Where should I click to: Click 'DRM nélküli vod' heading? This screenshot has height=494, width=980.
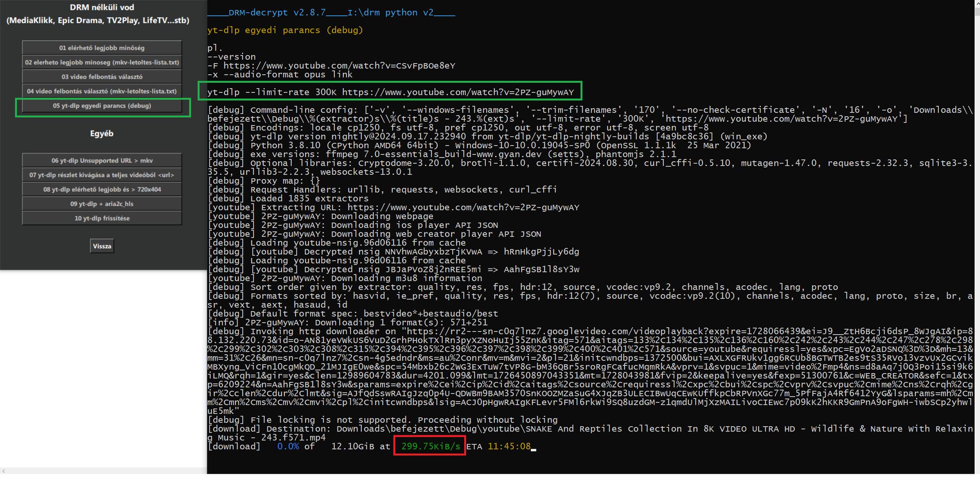point(102,7)
